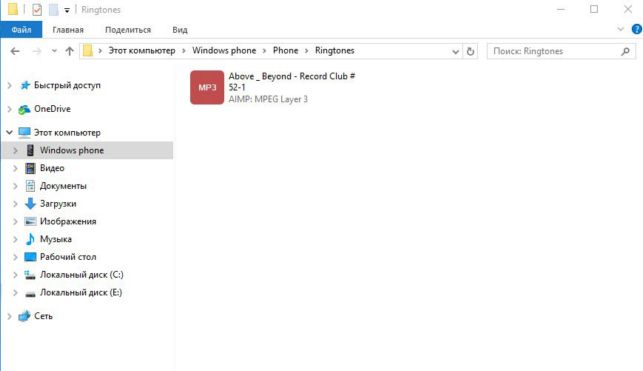Maximize the Ringtones window
The height and width of the screenshot is (371, 643).
point(594,9)
